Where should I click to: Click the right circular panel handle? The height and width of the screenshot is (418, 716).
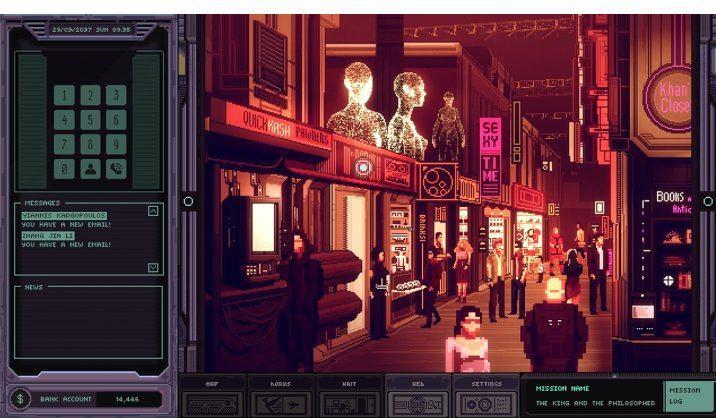point(707,201)
